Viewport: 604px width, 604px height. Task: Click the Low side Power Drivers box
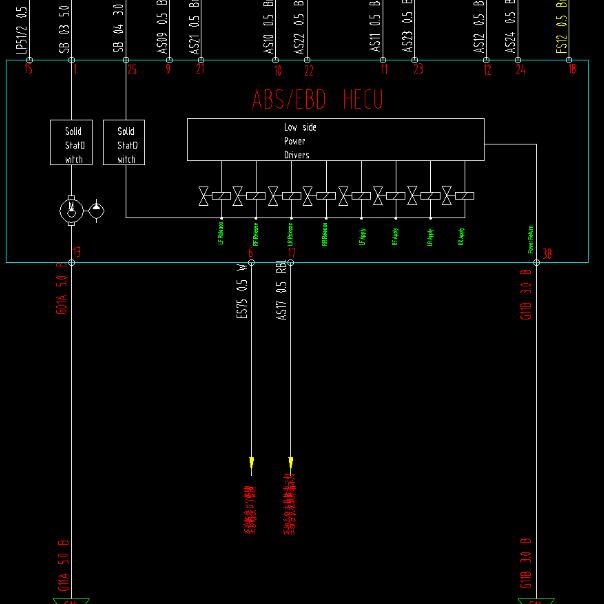[336, 139]
